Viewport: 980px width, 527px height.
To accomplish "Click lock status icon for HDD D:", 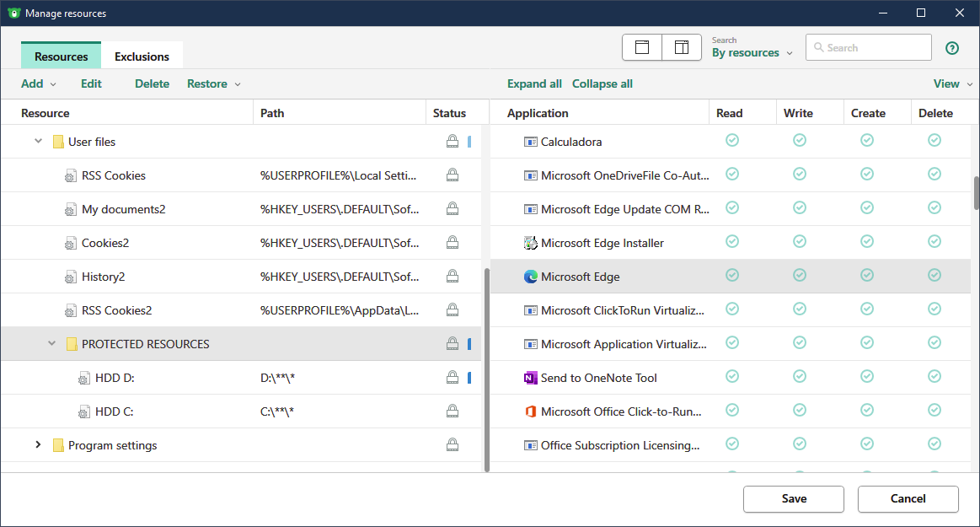I will pos(453,378).
